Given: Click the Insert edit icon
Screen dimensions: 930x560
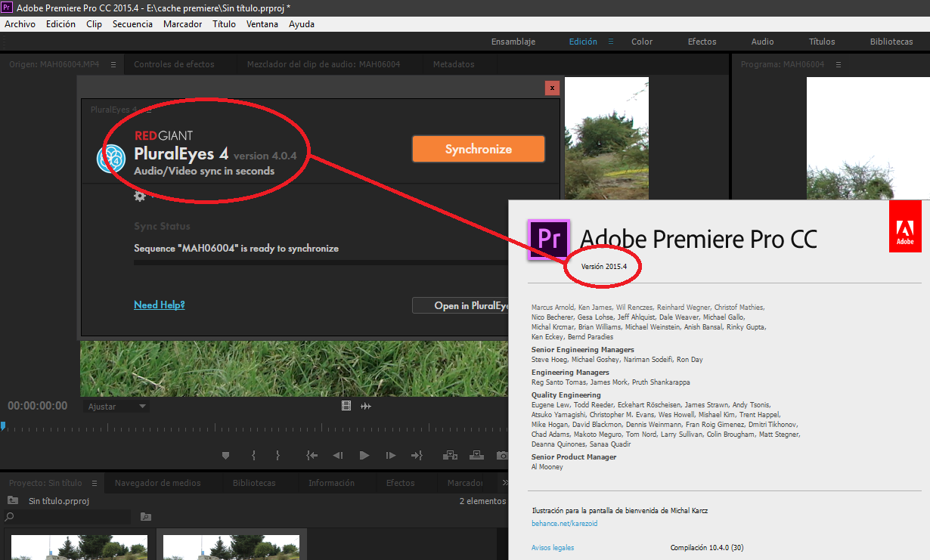Looking at the screenshot, I should [451, 455].
